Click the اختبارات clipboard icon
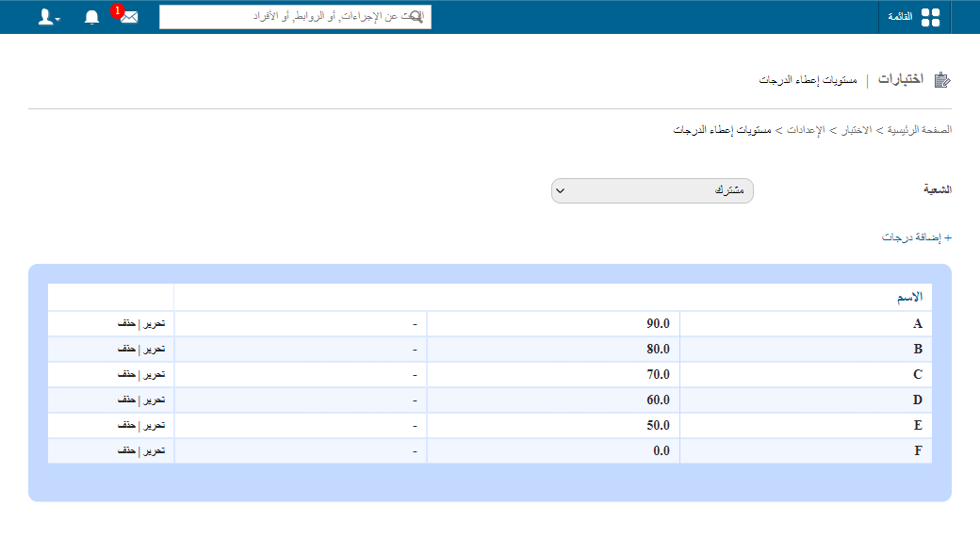Viewport: 980px width, 539px height. pyautogui.click(x=942, y=80)
